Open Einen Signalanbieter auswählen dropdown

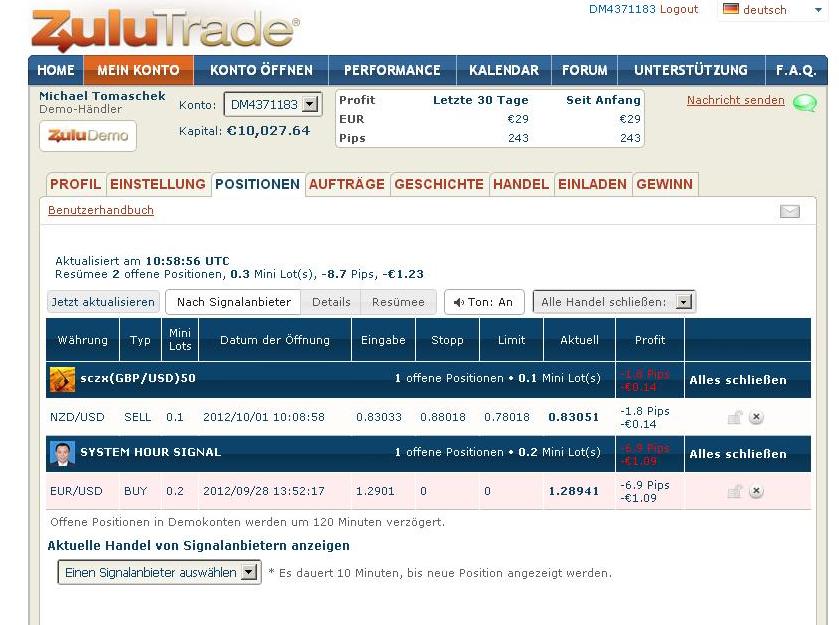(x=159, y=573)
